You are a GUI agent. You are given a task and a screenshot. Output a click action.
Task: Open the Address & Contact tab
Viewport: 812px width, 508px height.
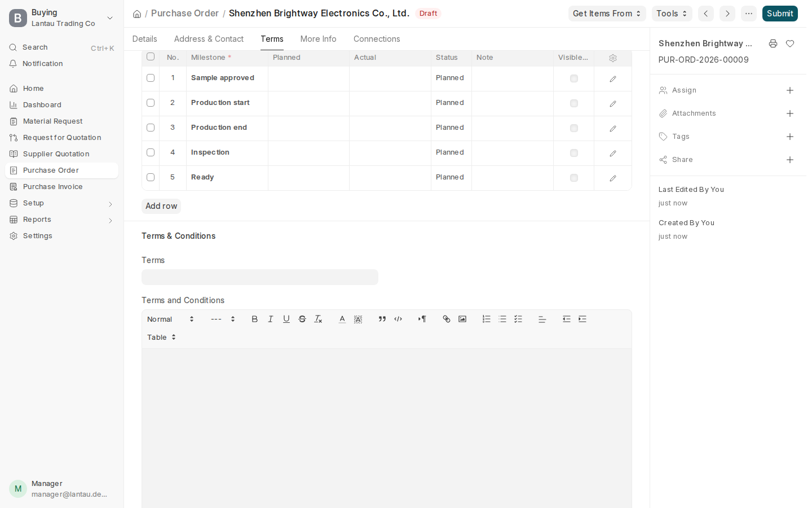coord(209,39)
